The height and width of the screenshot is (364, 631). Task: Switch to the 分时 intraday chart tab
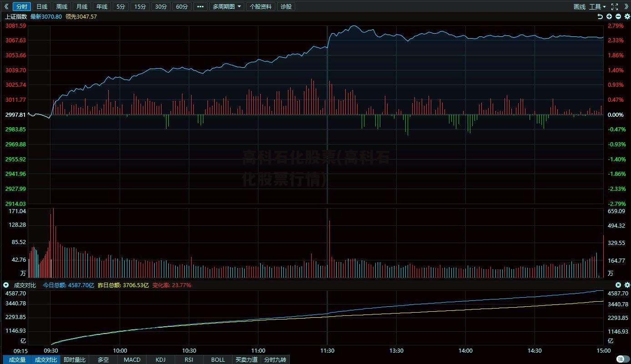pos(21,6)
